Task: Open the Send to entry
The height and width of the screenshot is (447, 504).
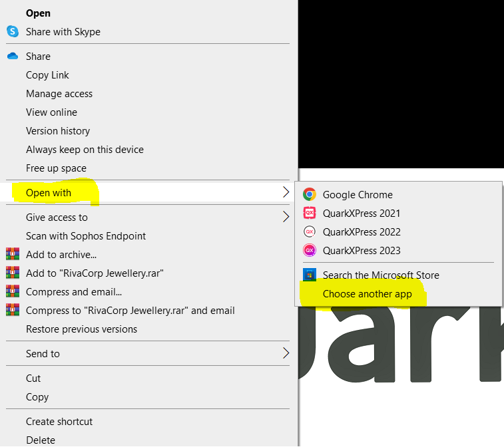Action: click(148, 353)
